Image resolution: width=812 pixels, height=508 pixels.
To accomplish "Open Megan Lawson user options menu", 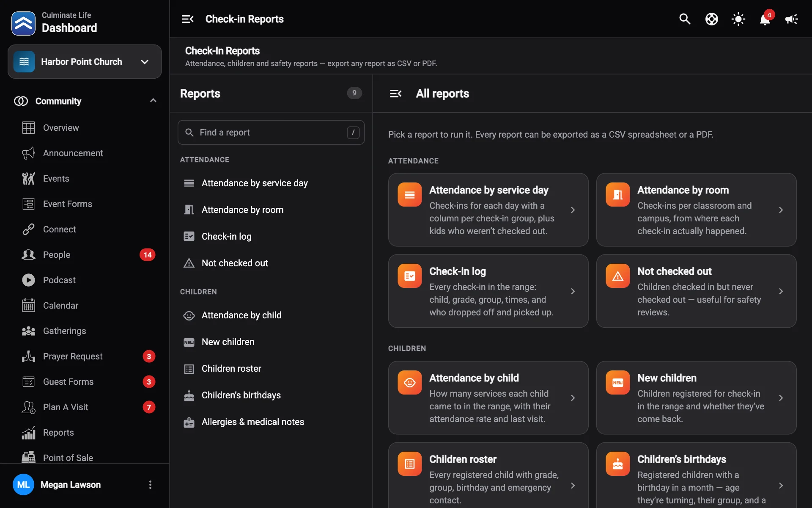I will tap(150, 485).
